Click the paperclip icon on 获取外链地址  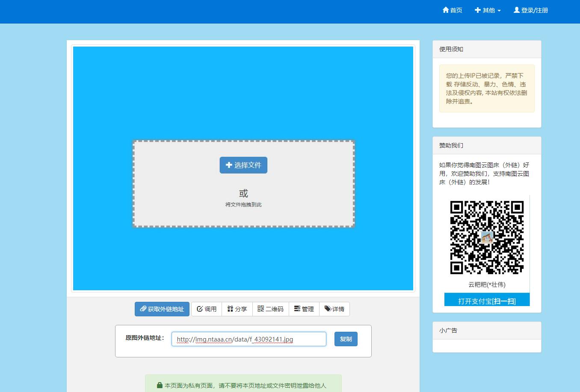[x=143, y=309]
